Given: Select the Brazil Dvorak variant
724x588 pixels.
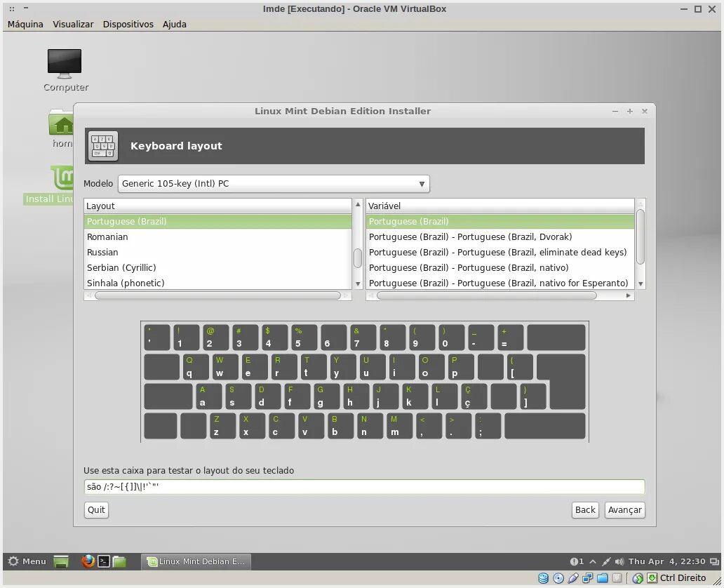Looking at the screenshot, I should coord(500,237).
